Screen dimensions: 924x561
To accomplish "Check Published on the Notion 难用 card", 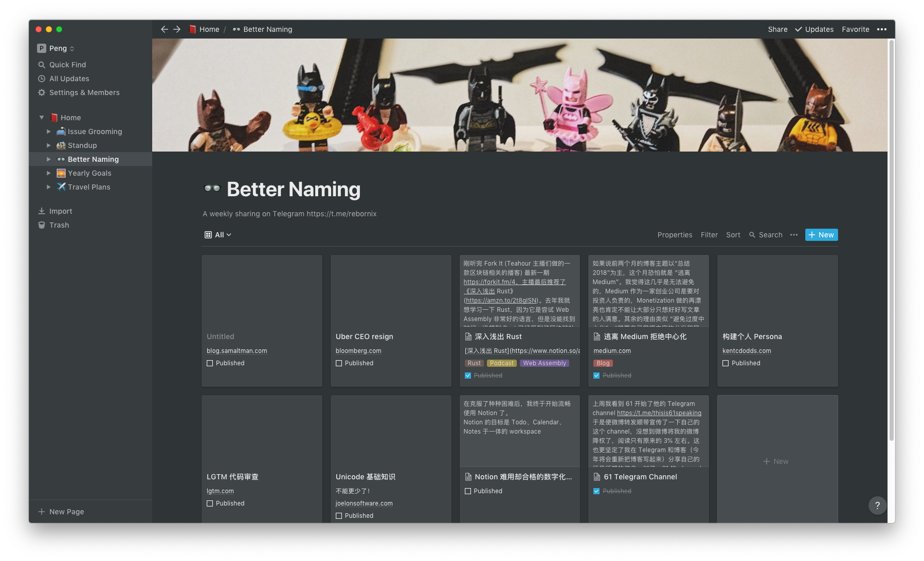I will coord(468,491).
